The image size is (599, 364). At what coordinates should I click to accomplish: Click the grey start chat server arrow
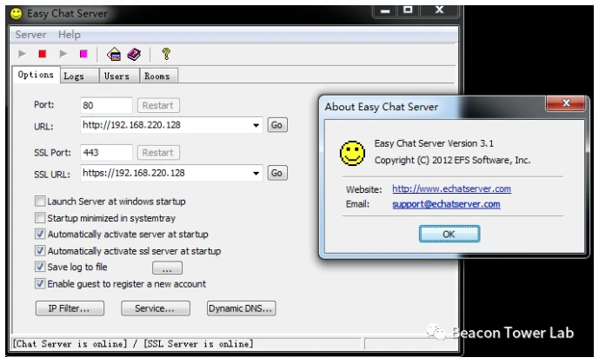click(22, 54)
